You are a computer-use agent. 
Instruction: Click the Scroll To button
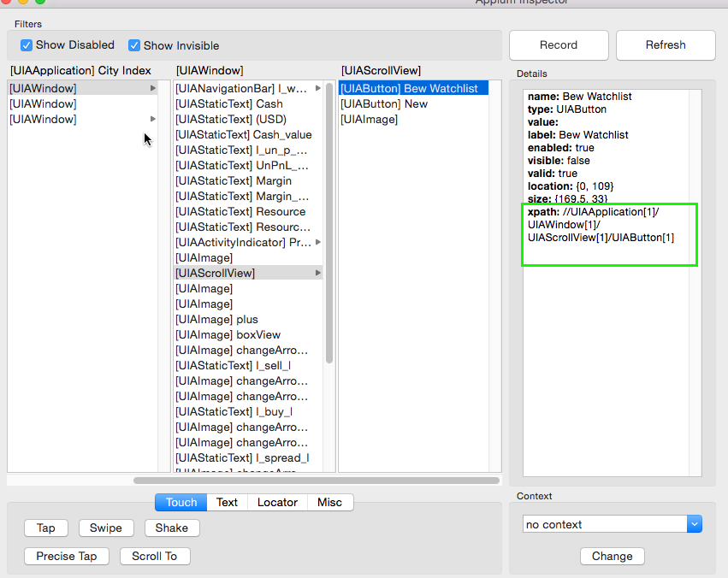155,556
